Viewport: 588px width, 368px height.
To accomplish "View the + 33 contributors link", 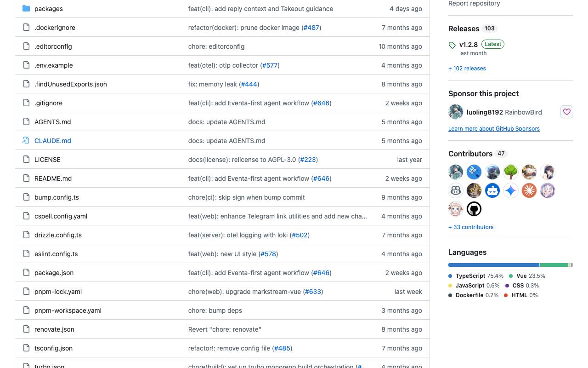I will pyautogui.click(x=471, y=227).
